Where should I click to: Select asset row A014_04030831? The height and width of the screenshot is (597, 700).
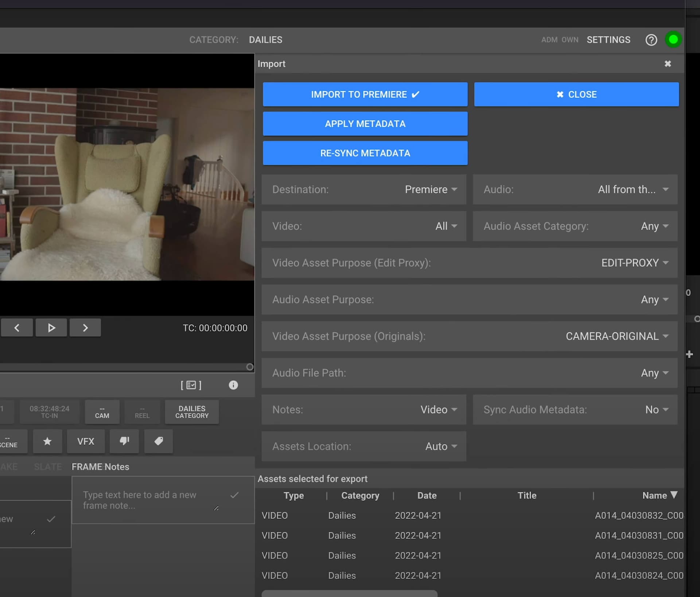coord(470,536)
